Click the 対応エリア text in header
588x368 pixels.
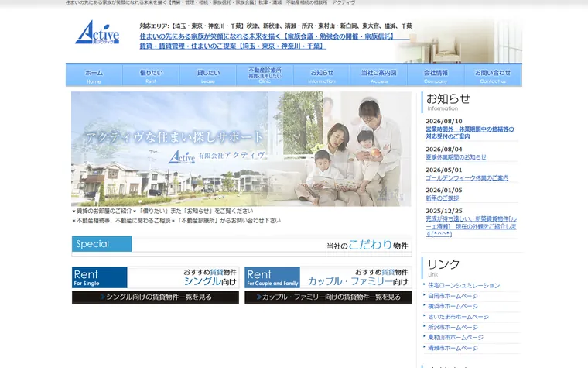click(275, 26)
